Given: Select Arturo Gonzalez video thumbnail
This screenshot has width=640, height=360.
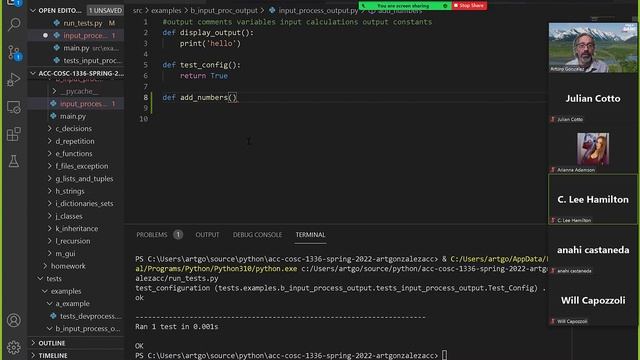Looking at the screenshot, I should click(593, 47).
